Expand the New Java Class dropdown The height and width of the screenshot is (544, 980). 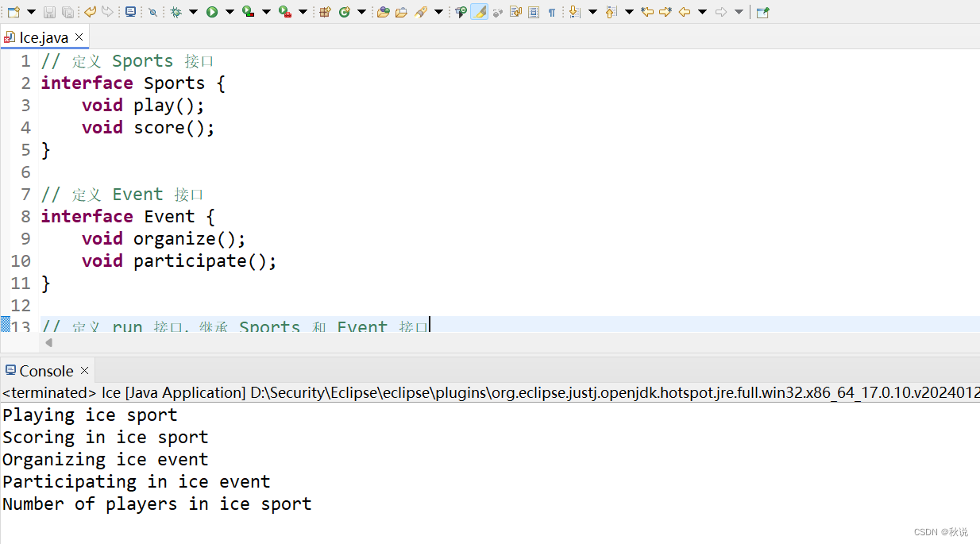pyautogui.click(x=361, y=12)
